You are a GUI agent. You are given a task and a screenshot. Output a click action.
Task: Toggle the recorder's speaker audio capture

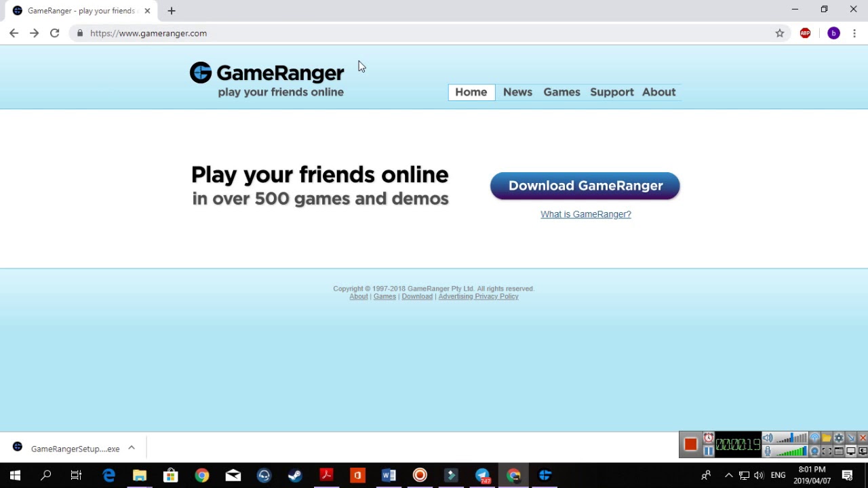pos(768,438)
